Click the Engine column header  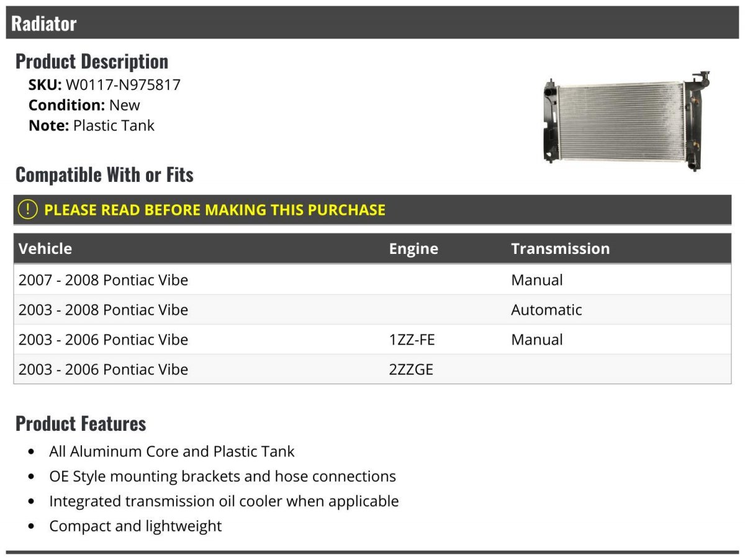413,249
